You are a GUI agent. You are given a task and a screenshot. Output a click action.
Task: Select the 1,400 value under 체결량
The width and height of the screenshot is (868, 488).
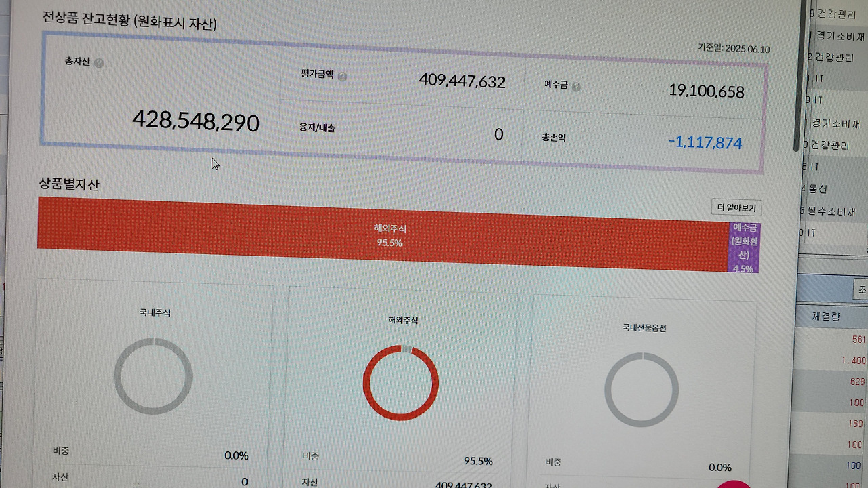click(854, 361)
